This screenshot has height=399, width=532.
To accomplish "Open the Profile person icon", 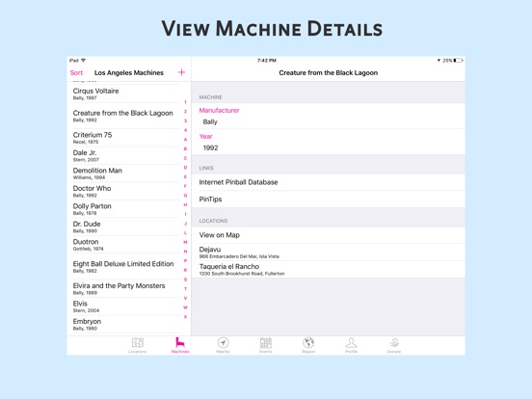I will coord(351,343).
